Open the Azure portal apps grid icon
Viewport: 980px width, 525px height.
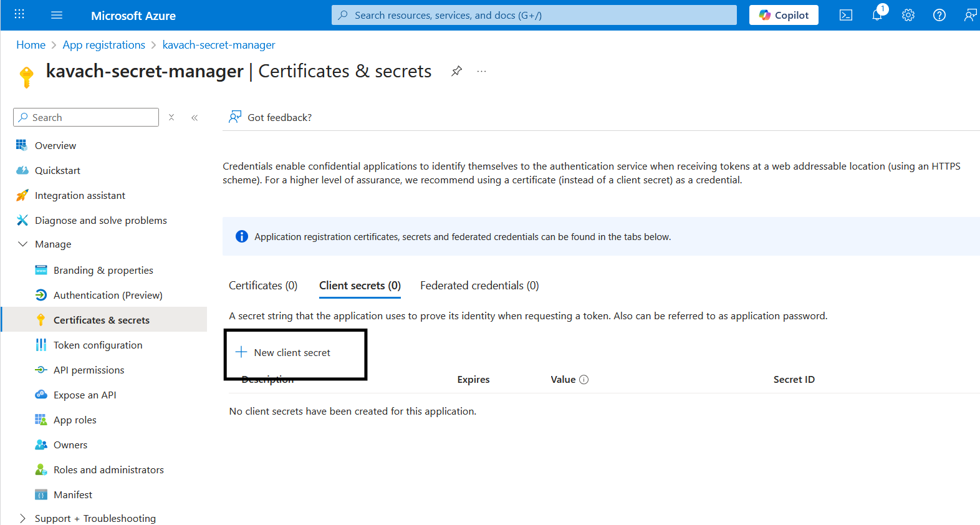pos(19,15)
